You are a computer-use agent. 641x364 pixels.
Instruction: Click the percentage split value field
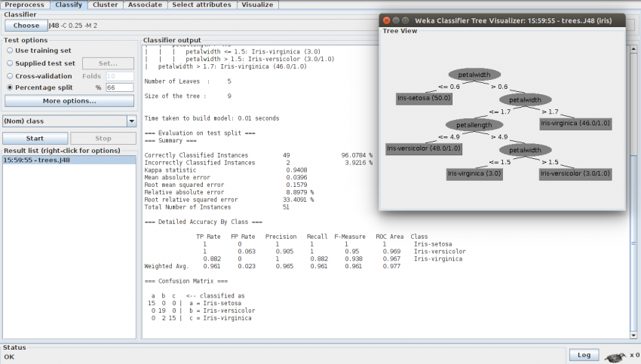(x=119, y=88)
